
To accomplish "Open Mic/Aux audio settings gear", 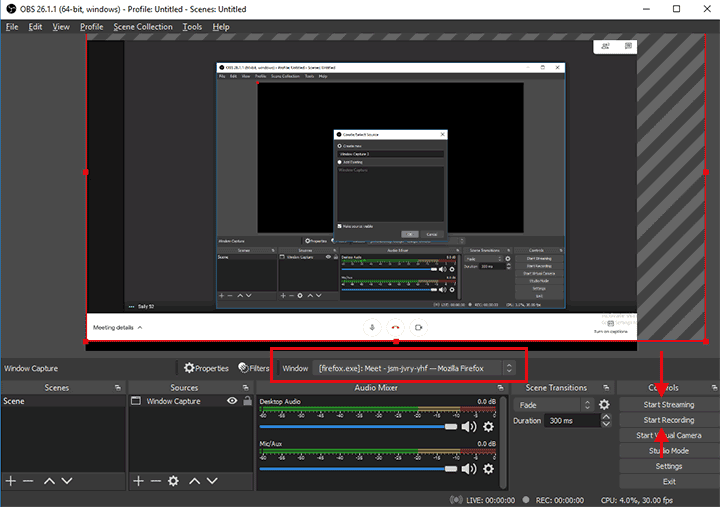I will coord(488,467).
